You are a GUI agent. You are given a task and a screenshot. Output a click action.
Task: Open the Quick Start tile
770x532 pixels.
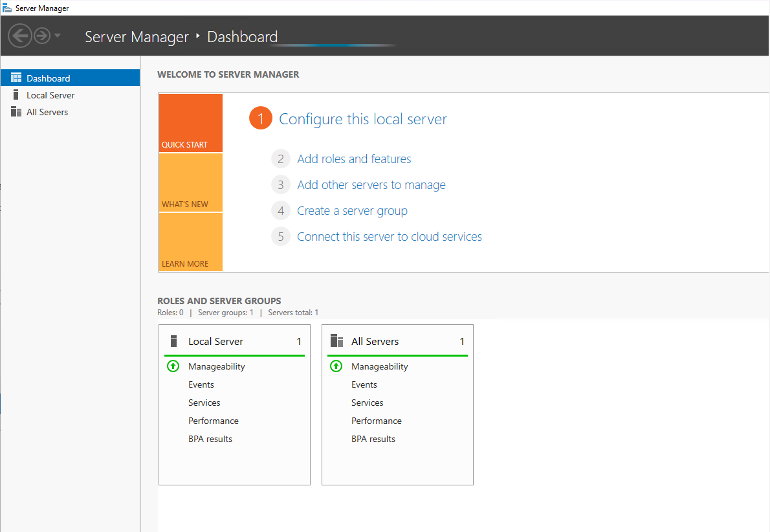coord(190,123)
